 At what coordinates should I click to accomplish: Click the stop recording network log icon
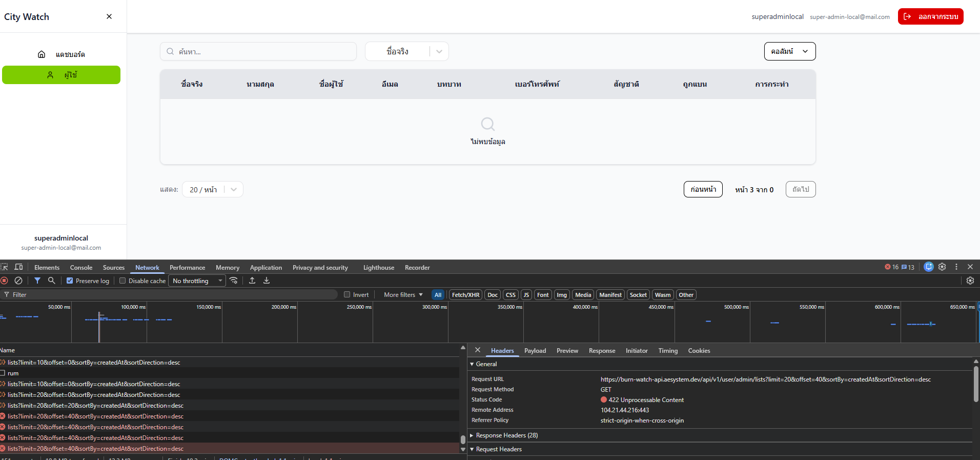[5, 281]
